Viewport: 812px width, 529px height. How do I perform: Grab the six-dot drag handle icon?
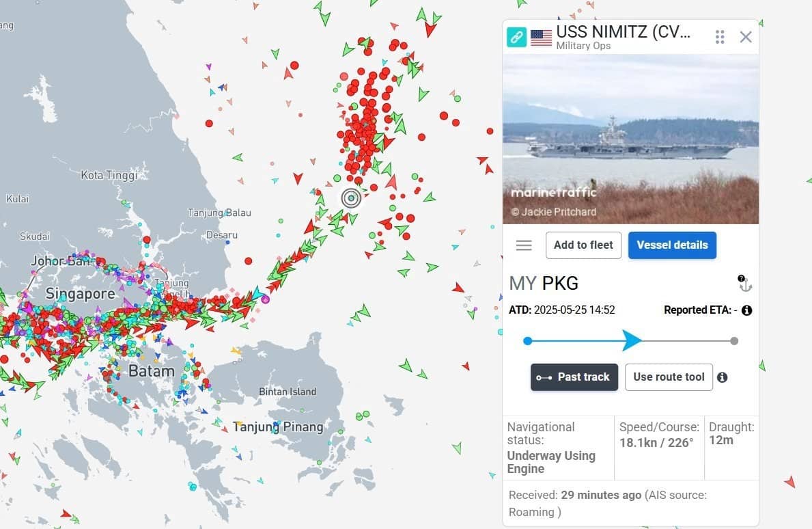(x=719, y=37)
